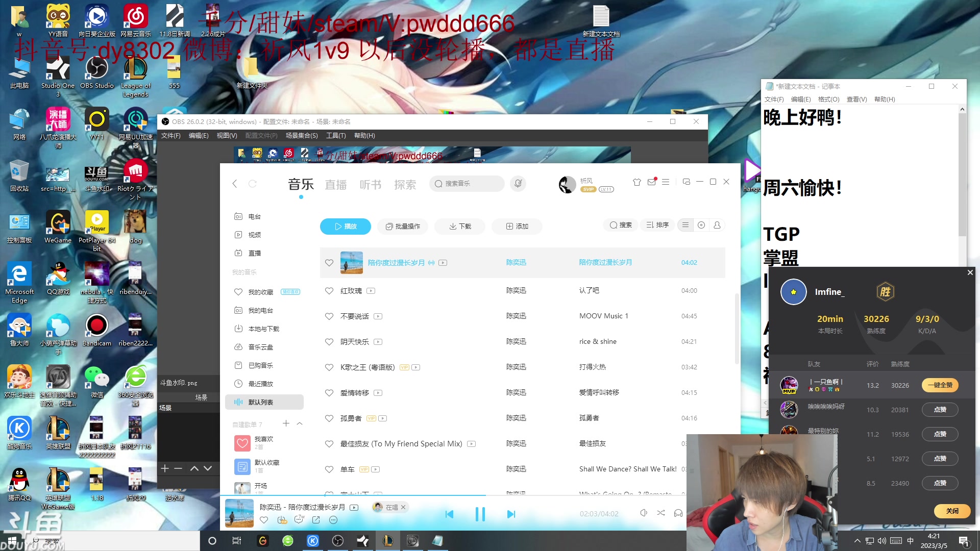Viewport: 980px width, 551px height.
Task: Like the song 不要说话
Action: click(x=329, y=316)
